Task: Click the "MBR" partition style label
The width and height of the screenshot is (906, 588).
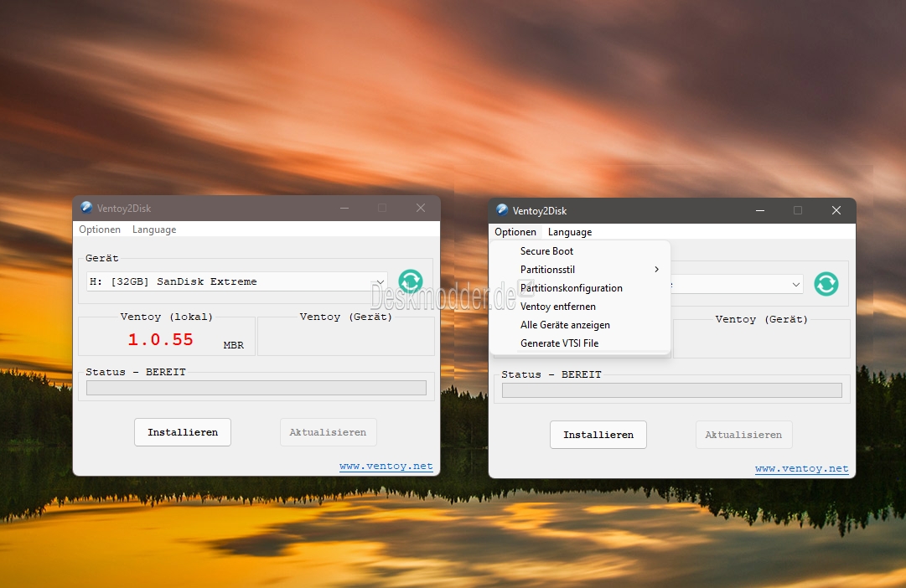Action: pos(234,345)
